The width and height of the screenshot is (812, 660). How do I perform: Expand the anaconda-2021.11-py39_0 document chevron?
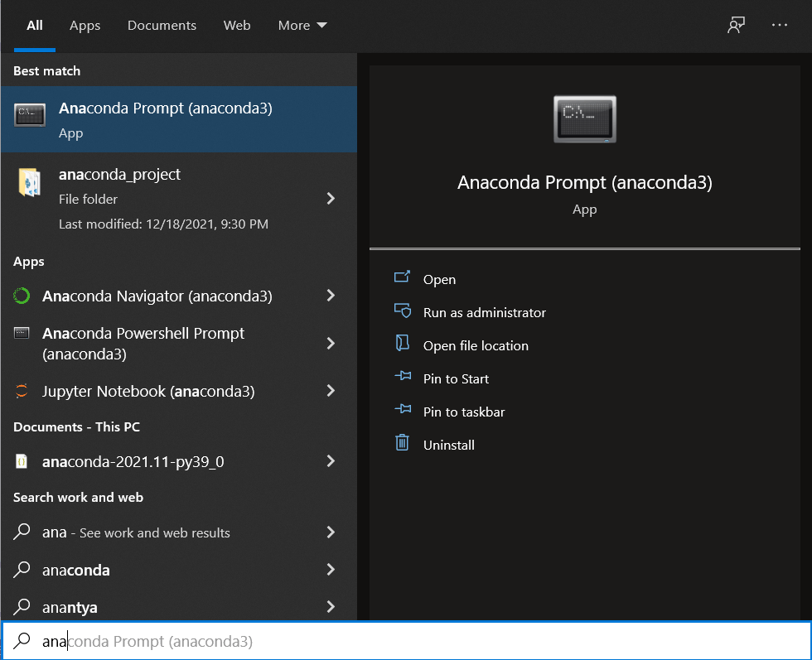331,461
